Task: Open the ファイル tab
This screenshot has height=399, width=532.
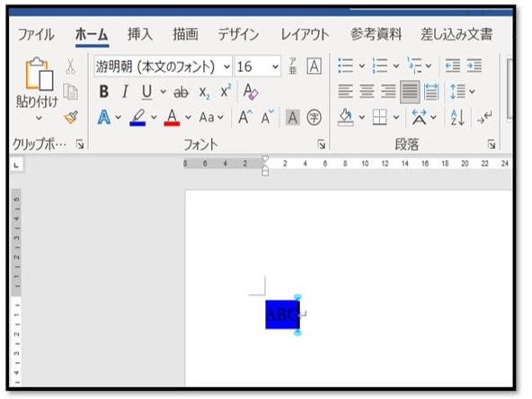Action: [x=36, y=34]
